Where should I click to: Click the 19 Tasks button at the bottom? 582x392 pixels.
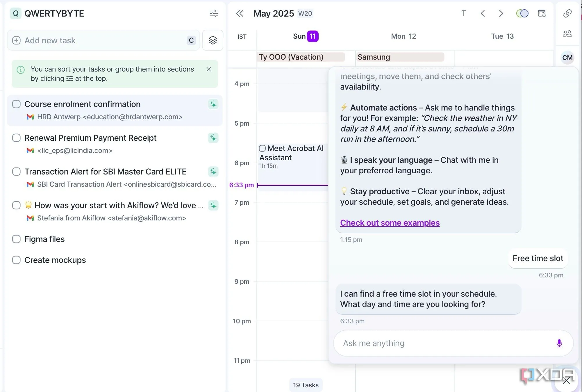click(x=306, y=385)
